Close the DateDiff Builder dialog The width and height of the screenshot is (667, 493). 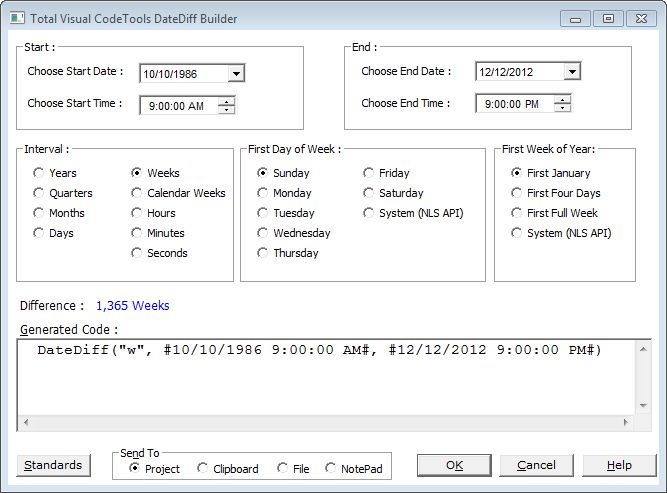pyautogui.click(x=641, y=19)
